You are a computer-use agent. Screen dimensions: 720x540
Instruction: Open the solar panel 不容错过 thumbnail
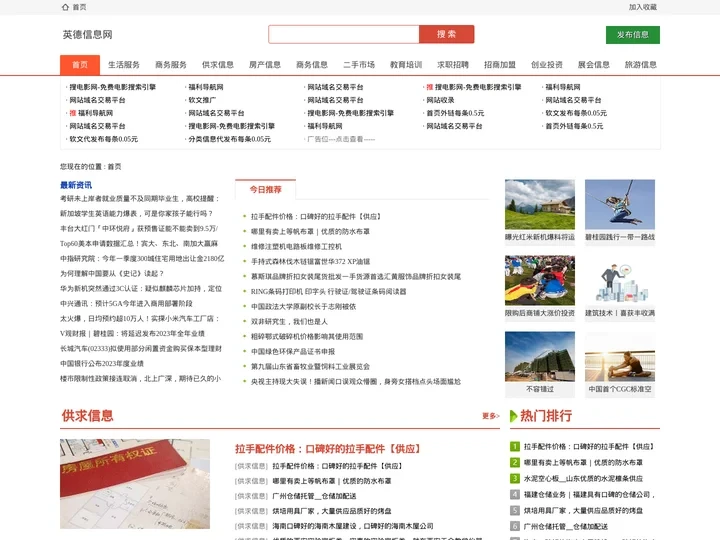point(539,357)
